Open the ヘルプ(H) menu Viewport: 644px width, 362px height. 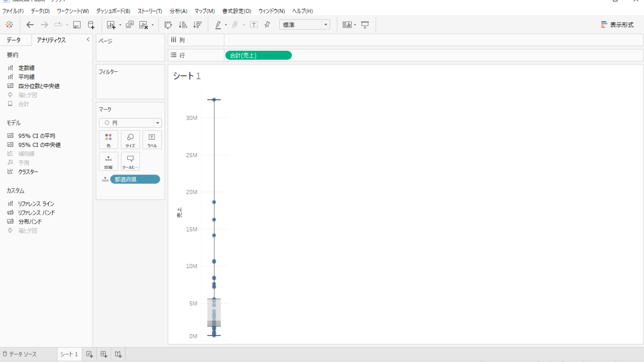[302, 11]
